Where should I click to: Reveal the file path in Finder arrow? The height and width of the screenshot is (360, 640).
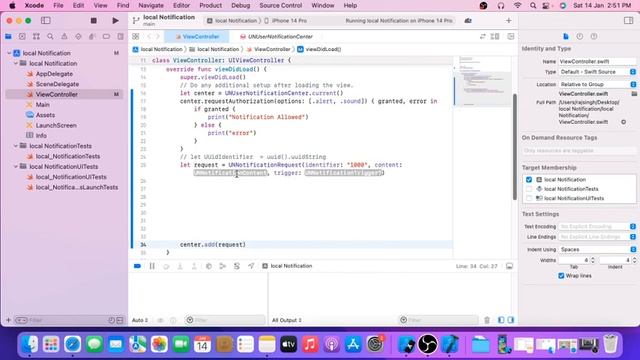click(x=623, y=122)
